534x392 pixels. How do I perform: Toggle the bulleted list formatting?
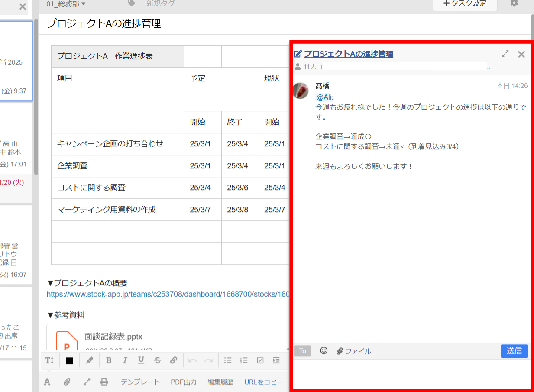228,360
